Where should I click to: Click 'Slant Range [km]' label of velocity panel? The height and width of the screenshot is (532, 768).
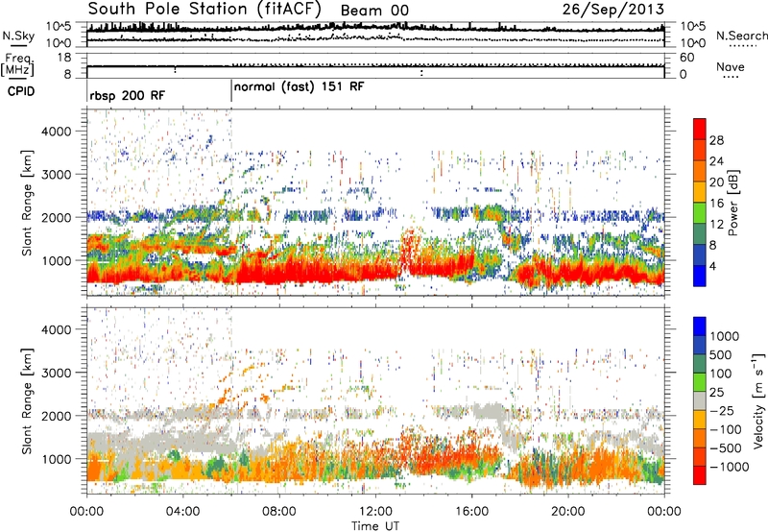27,400
